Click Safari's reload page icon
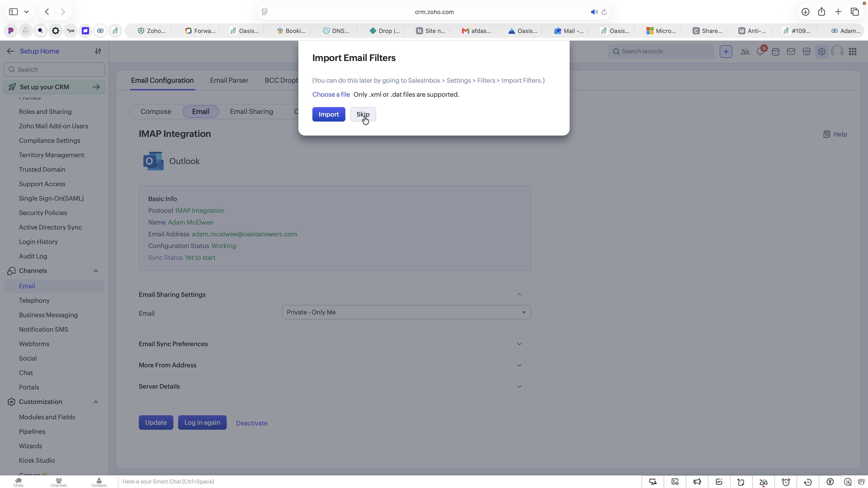This screenshot has height=488, width=868. point(604,12)
